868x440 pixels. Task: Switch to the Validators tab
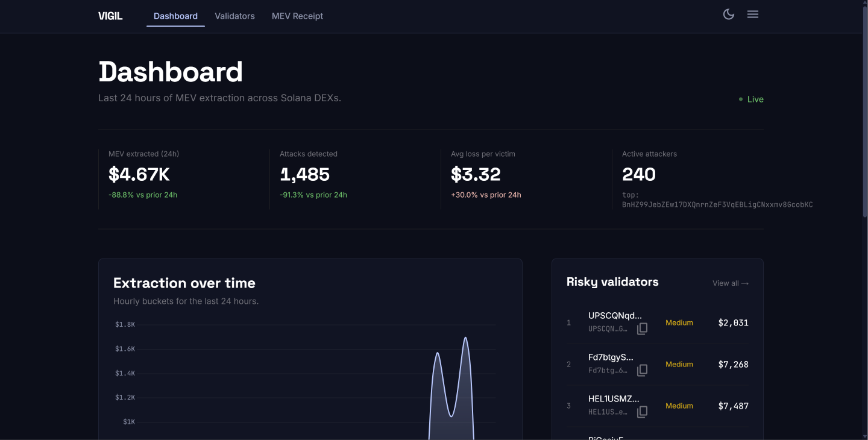coord(234,16)
